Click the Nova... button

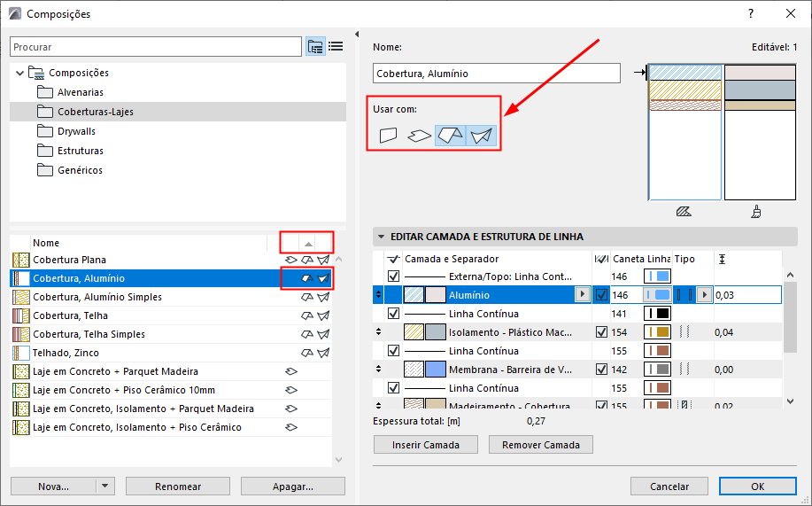point(53,487)
